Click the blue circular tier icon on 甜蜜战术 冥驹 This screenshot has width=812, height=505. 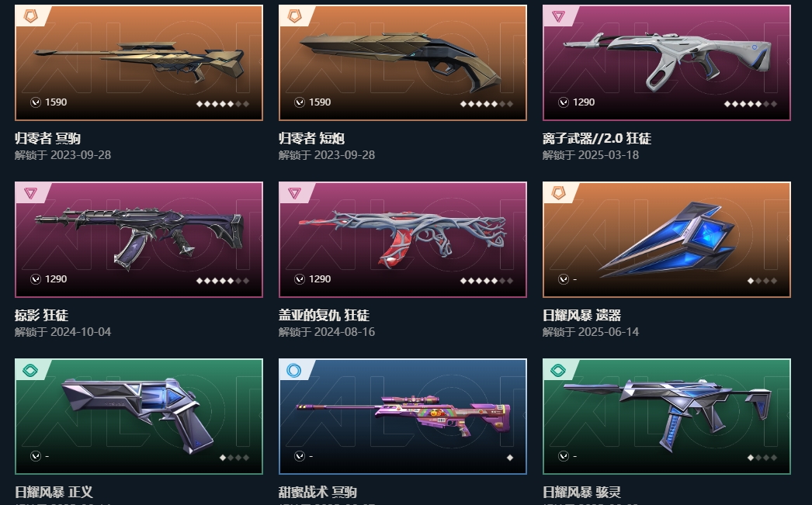(x=294, y=371)
